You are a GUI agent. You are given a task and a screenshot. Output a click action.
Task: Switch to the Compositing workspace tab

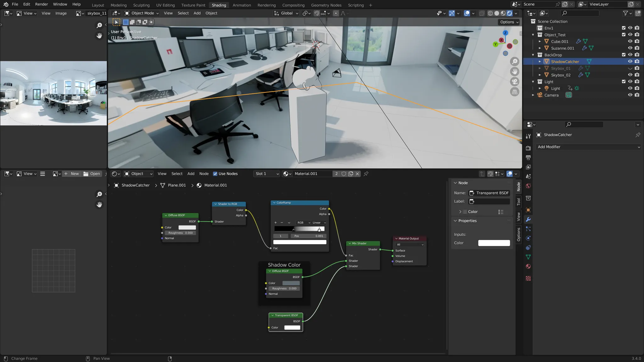(x=293, y=5)
